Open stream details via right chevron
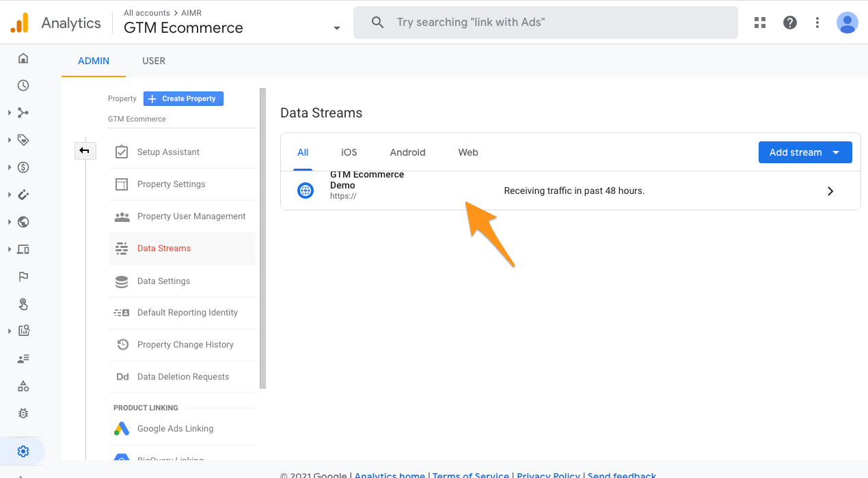This screenshot has width=868, height=478. pos(830,191)
